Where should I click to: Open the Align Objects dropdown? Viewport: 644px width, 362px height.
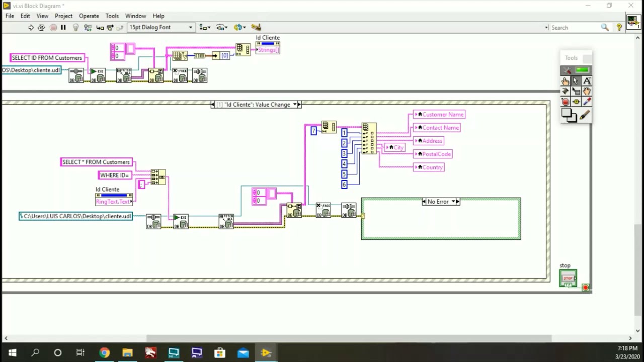tap(204, 28)
